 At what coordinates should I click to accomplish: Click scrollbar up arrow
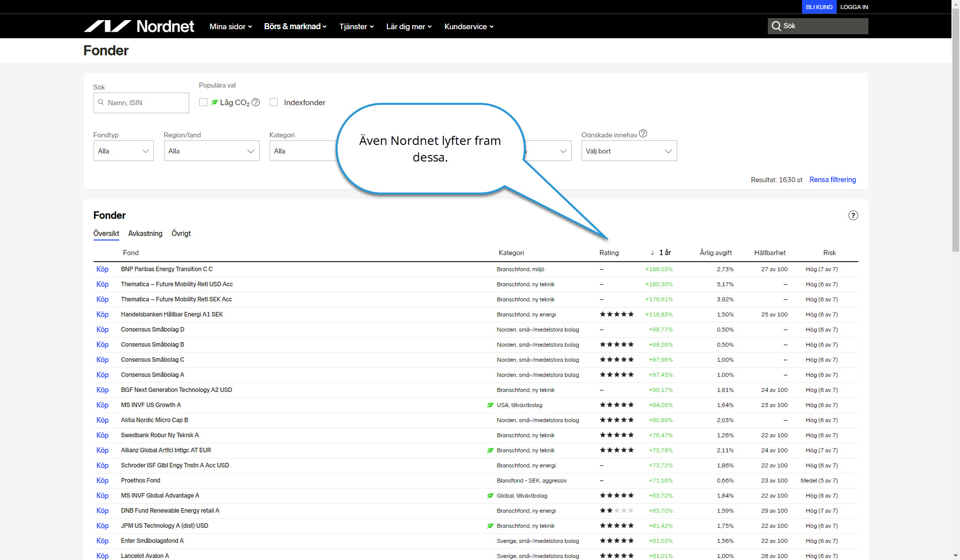point(955,4)
